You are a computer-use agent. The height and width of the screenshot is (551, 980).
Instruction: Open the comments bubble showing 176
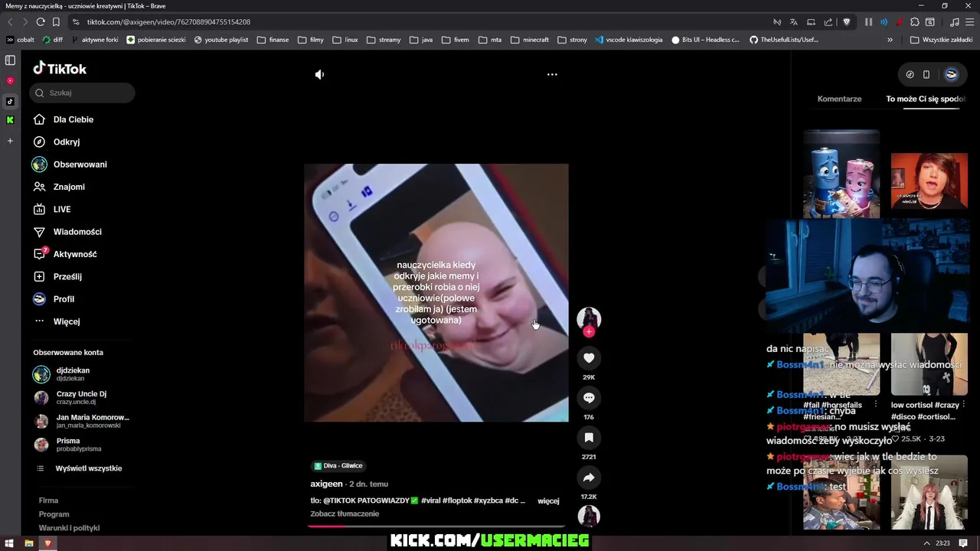pyautogui.click(x=589, y=397)
